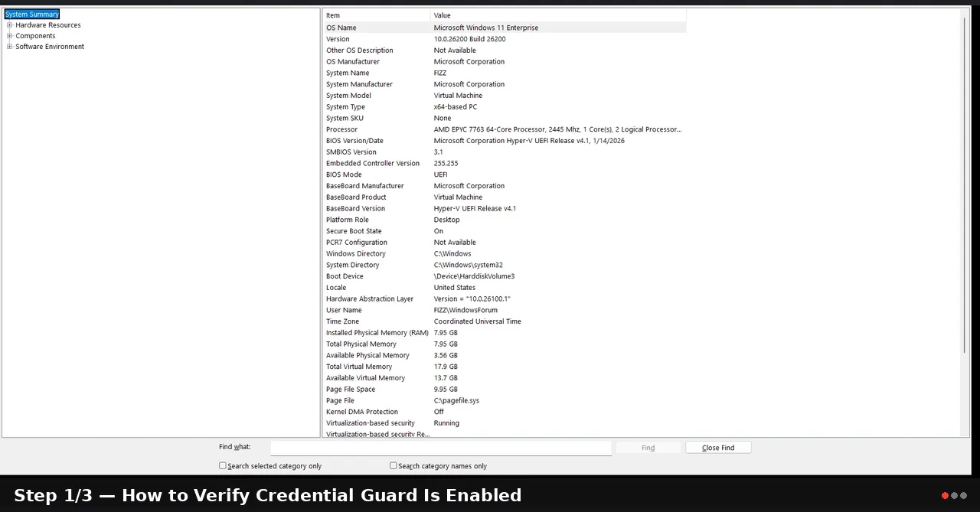Click the Find button

648,448
